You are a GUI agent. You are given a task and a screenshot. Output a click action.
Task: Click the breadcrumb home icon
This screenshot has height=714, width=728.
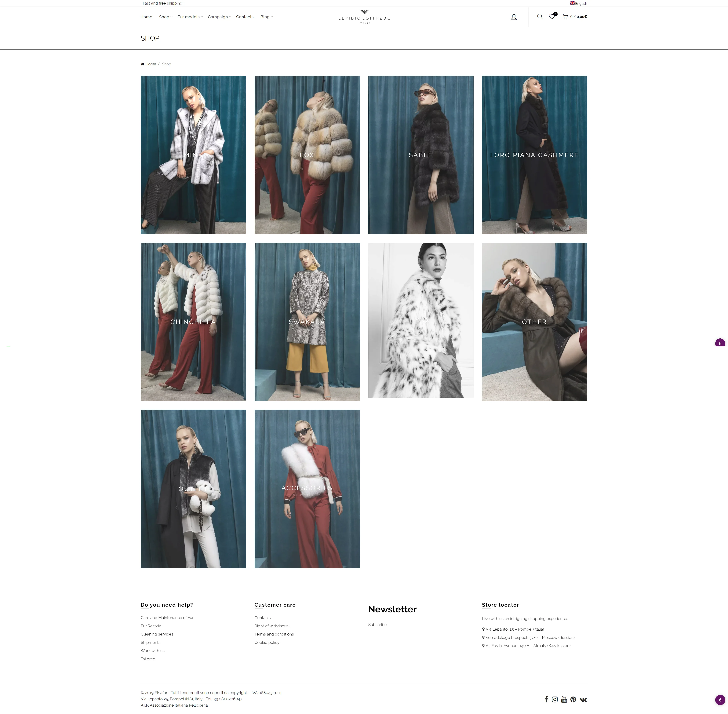[x=143, y=64]
